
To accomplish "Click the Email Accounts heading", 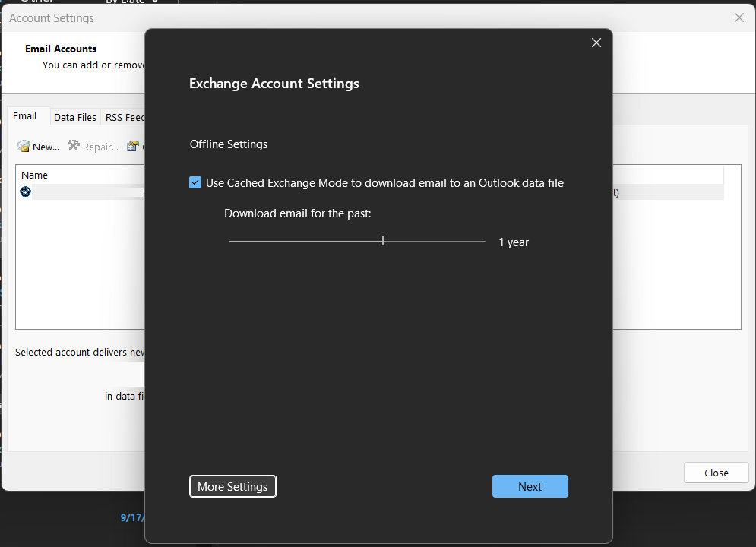I will 61,49.
